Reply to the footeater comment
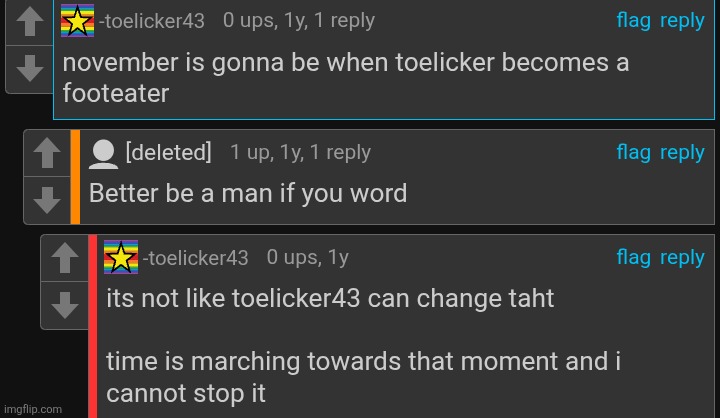 click(682, 21)
